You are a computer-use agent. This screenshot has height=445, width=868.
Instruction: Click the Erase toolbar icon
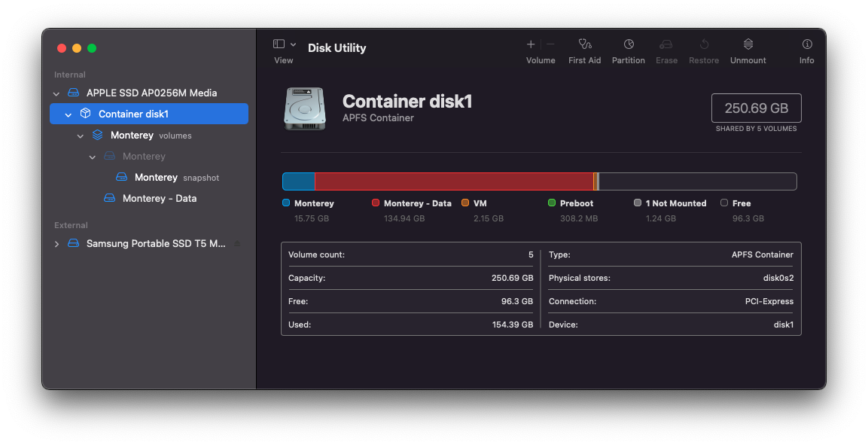tap(666, 44)
